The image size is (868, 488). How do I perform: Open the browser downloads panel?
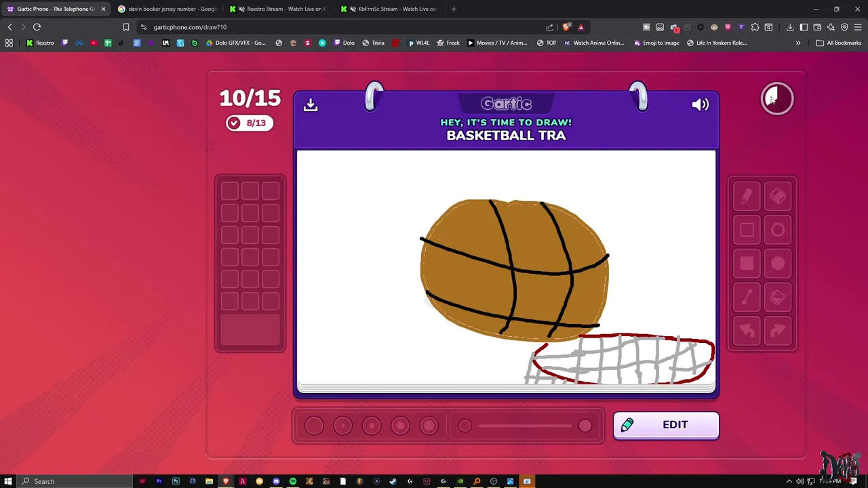(x=790, y=27)
